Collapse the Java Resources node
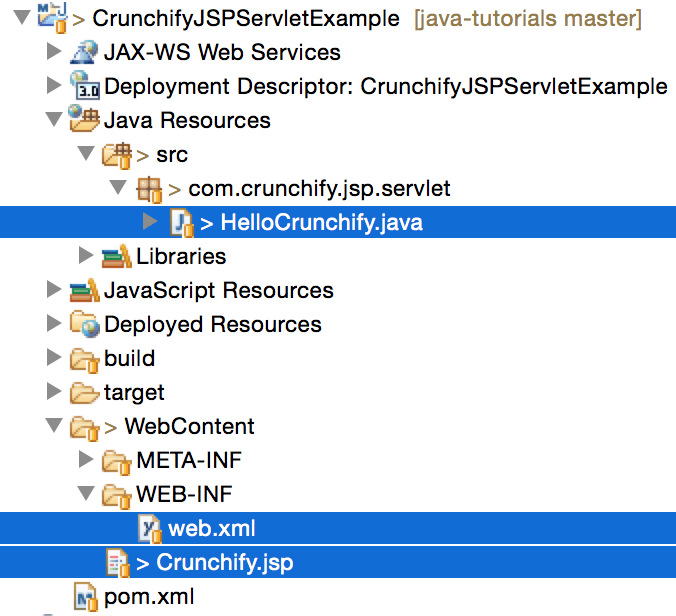 [x=53, y=121]
